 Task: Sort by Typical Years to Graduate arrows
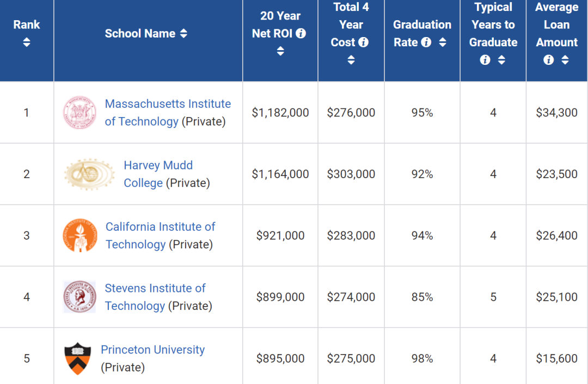click(x=501, y=60)
